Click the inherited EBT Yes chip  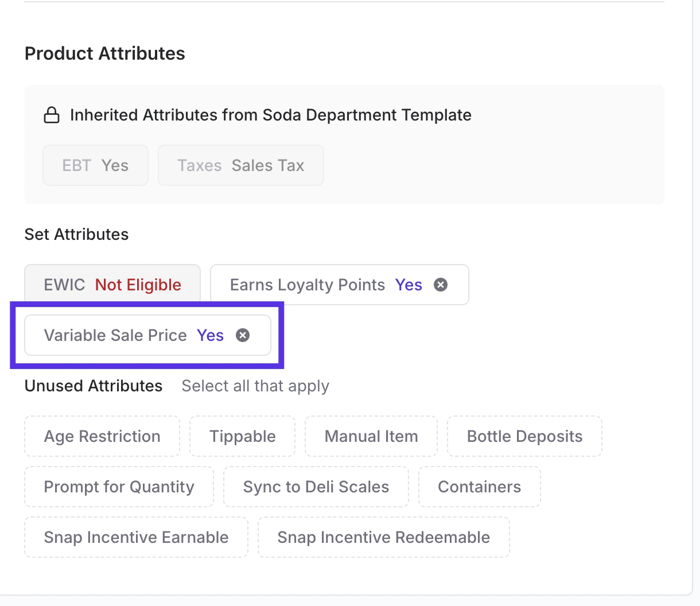(x=95, y=165)
